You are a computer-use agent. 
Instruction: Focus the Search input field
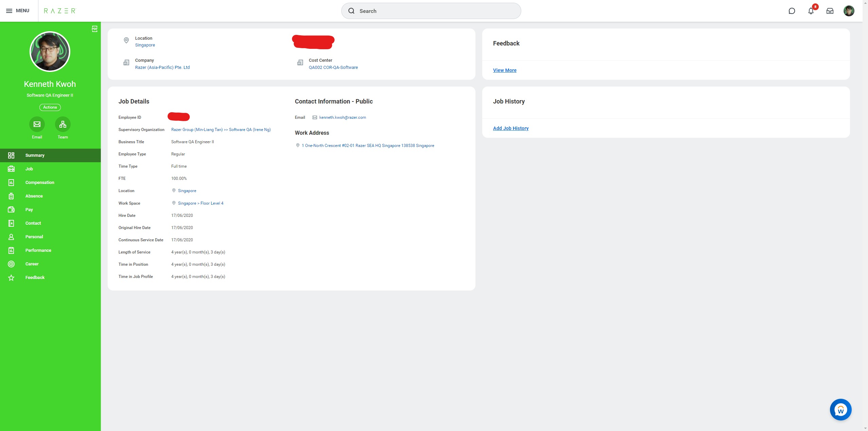coord(431,11)
